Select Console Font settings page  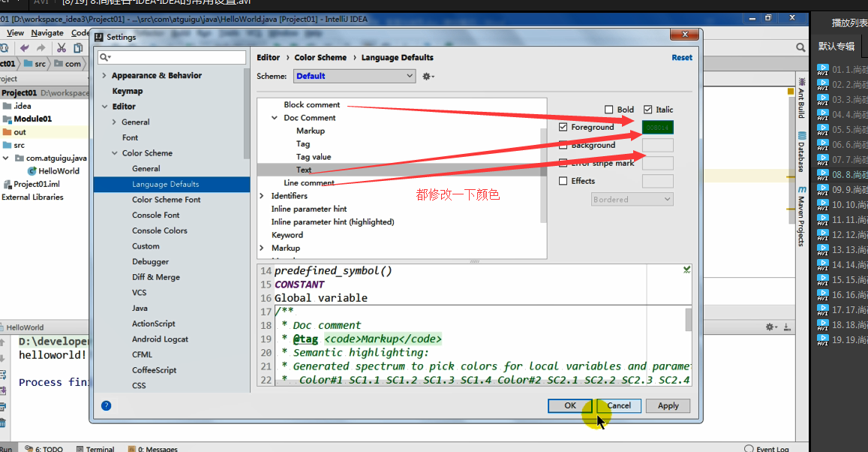click(155, 215)
